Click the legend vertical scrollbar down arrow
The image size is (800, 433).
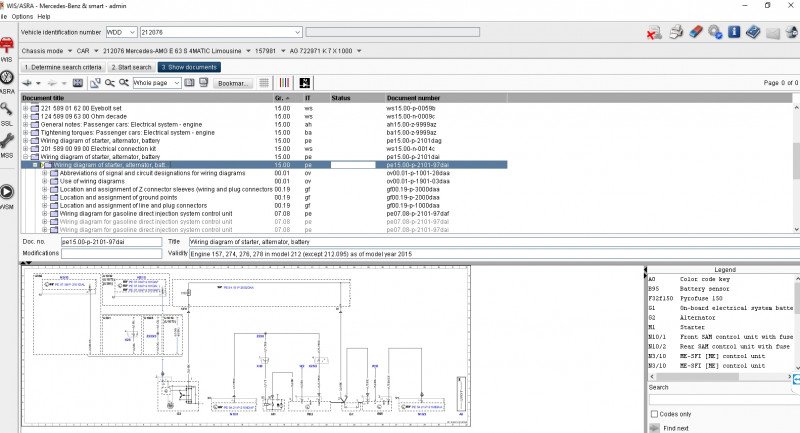tap(796, 368)
